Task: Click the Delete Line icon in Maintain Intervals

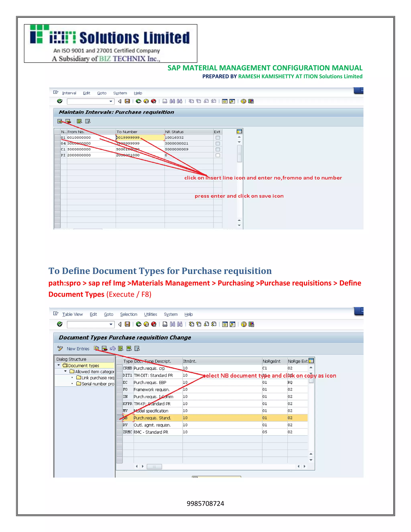Action: coord(68,121)
